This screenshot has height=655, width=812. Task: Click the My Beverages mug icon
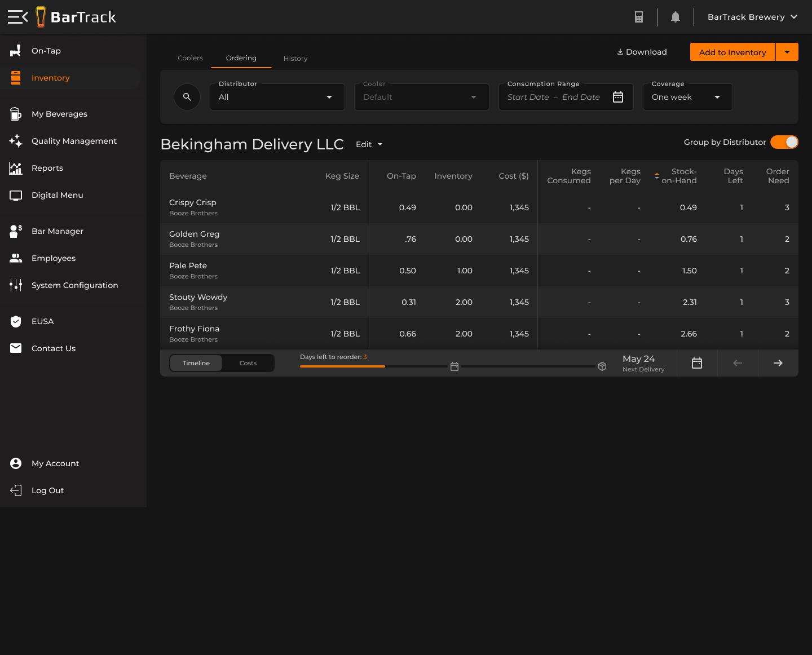tap(16, 114)
